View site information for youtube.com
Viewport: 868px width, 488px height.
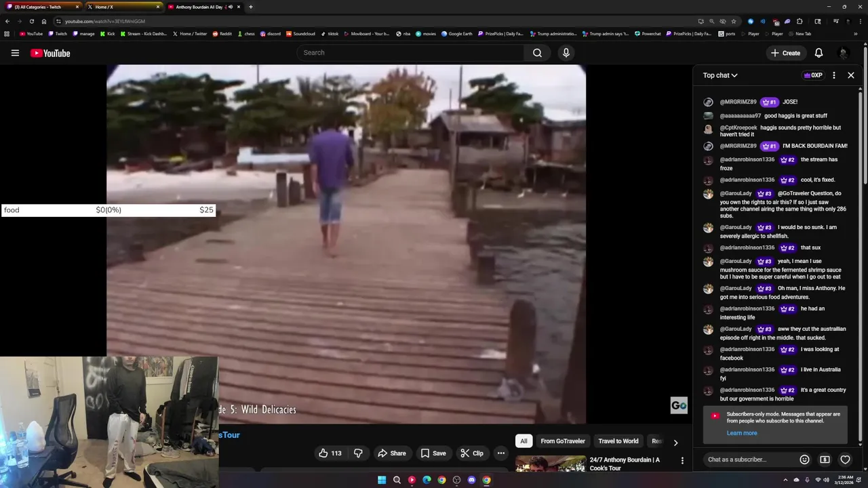(x=58, y=21)
